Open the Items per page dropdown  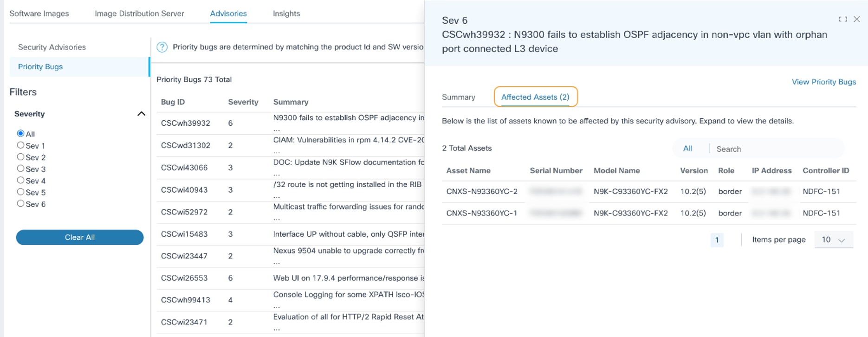833,240
